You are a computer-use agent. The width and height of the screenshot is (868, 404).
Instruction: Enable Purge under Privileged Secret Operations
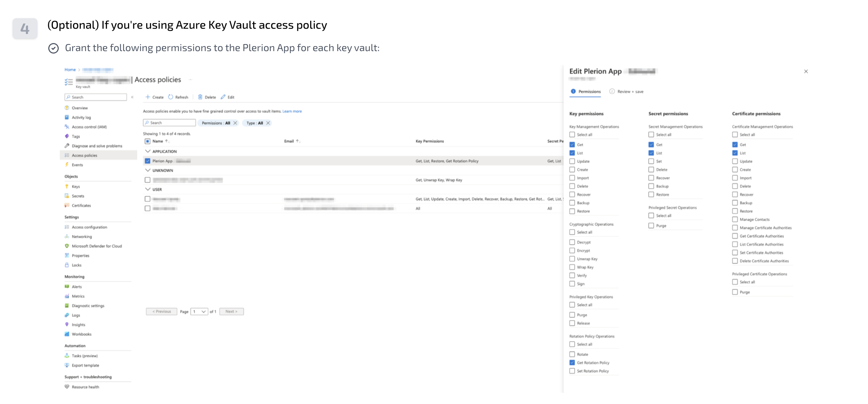click(x=651, y=226)
